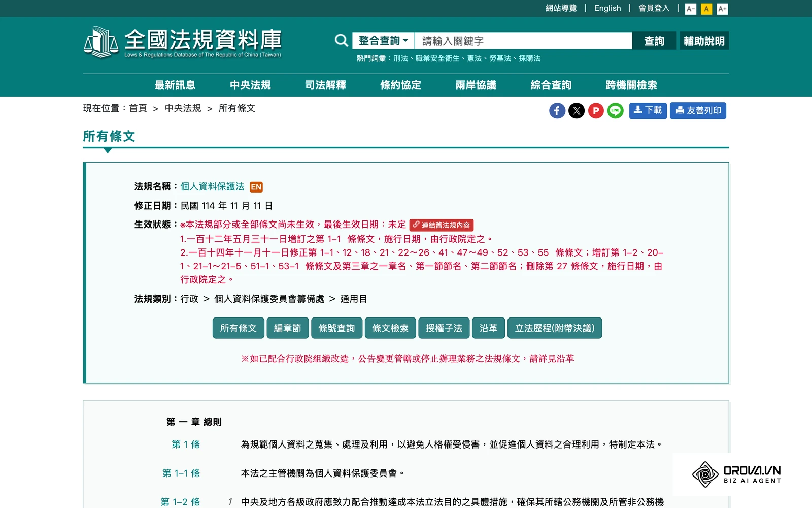Viewport: 812px width, 508px height.
Task: Click the 查詢 search button
Action: pos(654,41)
